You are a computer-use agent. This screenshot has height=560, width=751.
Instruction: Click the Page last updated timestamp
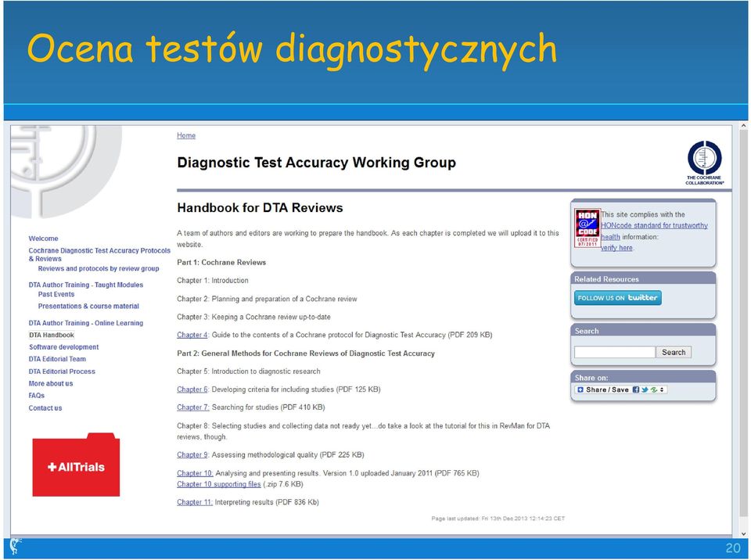[498, 519]
